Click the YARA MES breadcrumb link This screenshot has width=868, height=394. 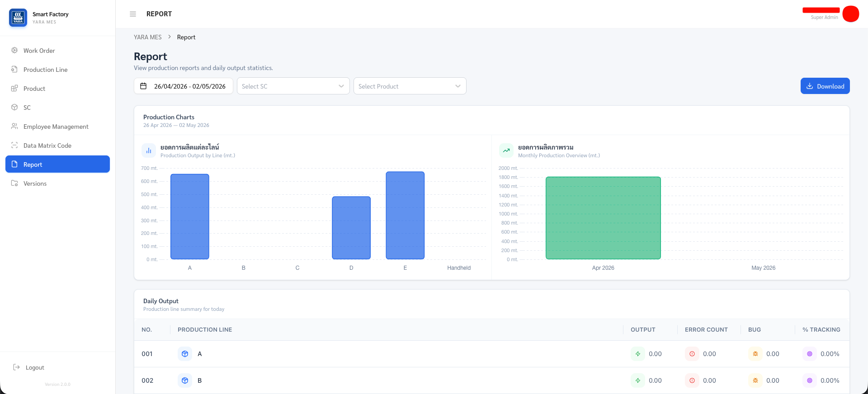(148, 37)
